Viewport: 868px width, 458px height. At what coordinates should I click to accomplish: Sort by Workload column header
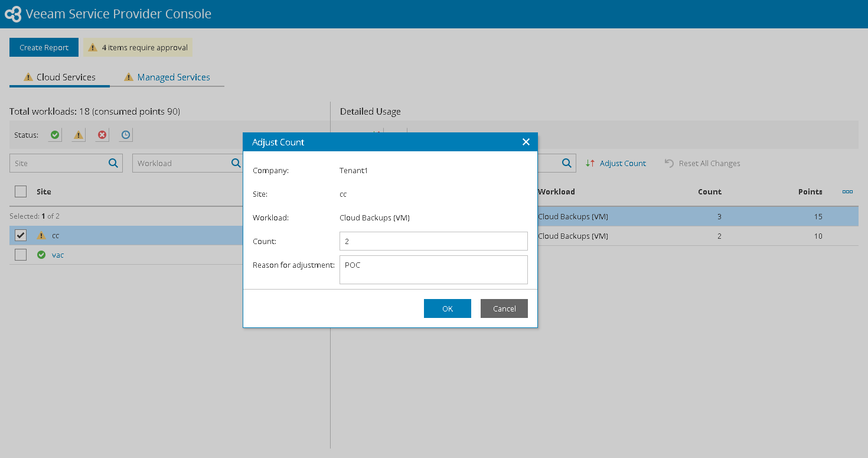point(556,191)
